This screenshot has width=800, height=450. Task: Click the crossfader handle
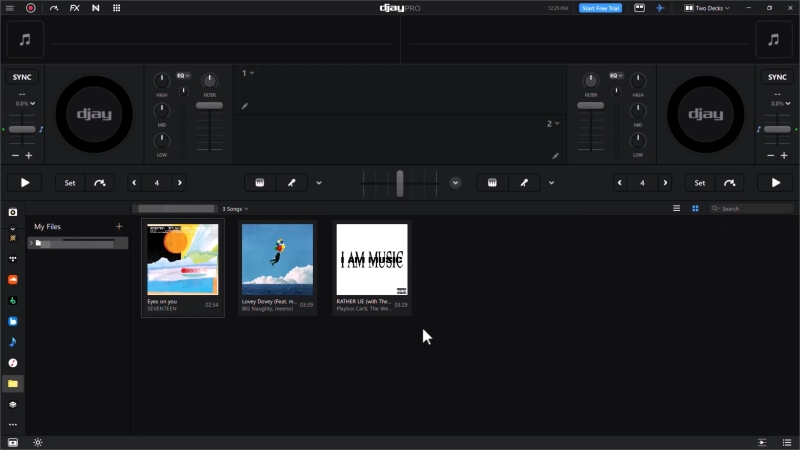coord(400,183)
